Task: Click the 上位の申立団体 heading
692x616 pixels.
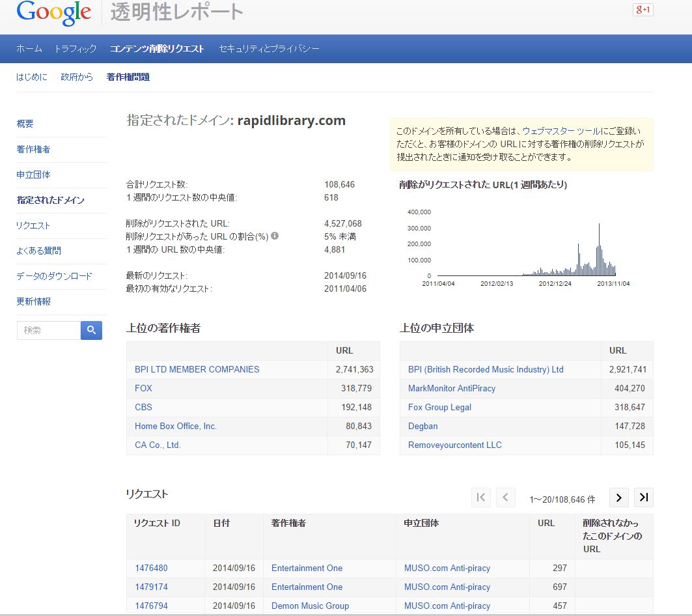Action: coord(437,328)
